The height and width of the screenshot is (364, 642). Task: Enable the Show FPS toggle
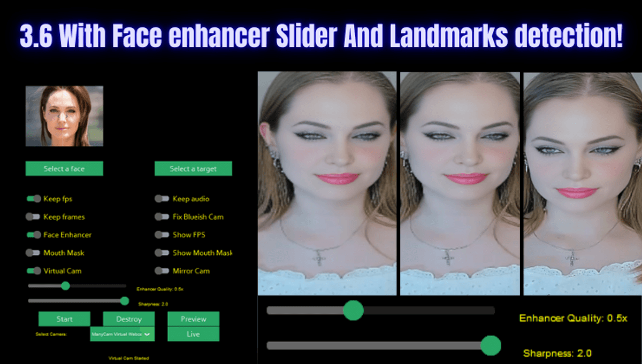162,235
